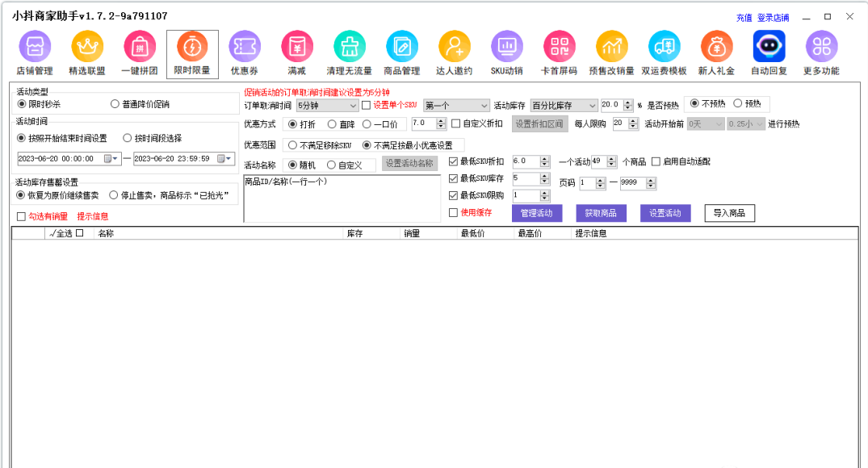Open the 精选联盟 crown icon
Screen dimensions: 868x468
point(87,47)
